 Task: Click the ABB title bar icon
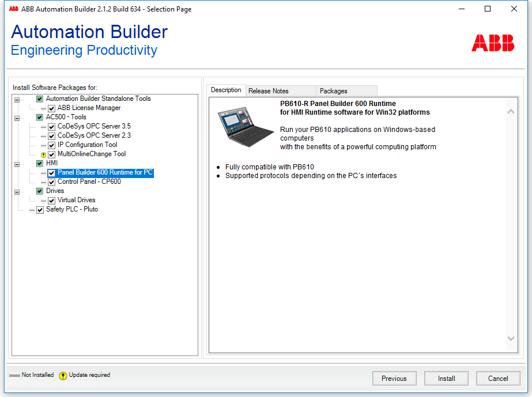click(14, 9)
